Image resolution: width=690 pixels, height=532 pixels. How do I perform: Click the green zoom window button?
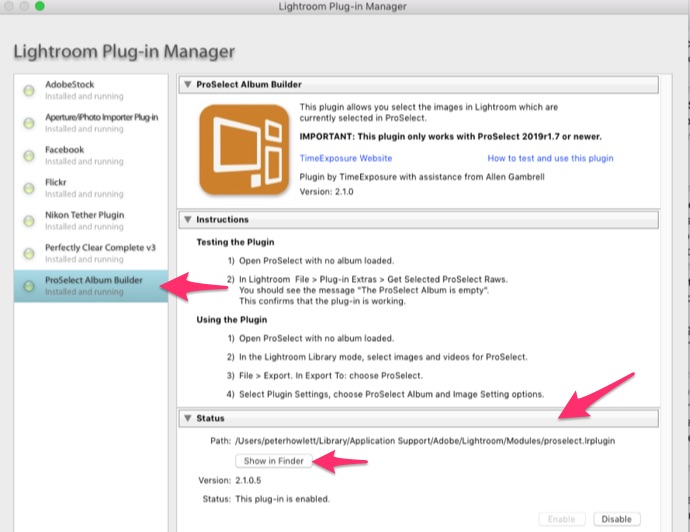(40, 6)
